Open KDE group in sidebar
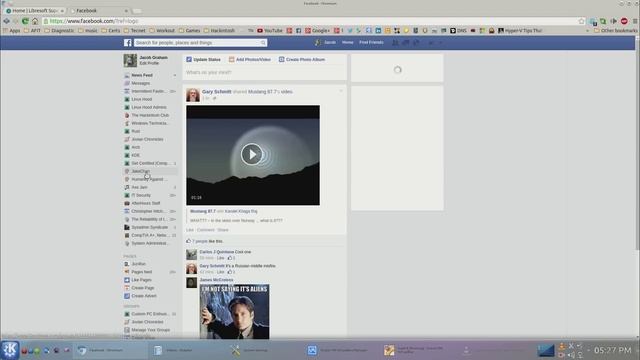 coord(136,155)
